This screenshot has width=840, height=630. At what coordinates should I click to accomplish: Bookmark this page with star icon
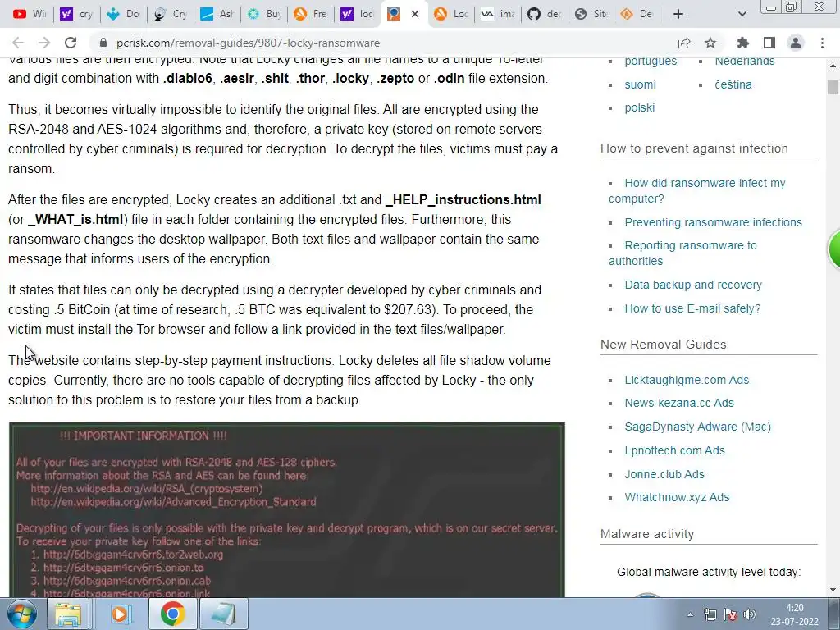[710, 43]
